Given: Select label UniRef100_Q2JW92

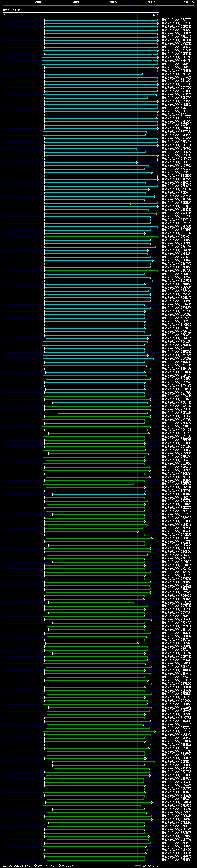Looking at the screenshot, I should (177, 372).
